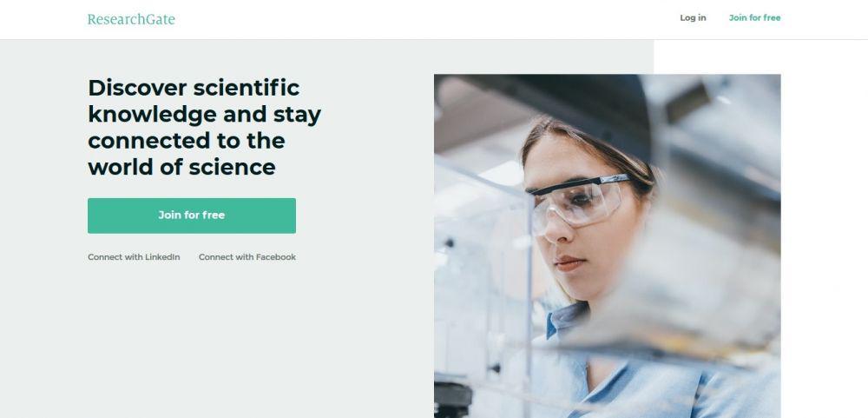Click the word 'Gate' in the ResearchGate logo

[x=161, y=19]
